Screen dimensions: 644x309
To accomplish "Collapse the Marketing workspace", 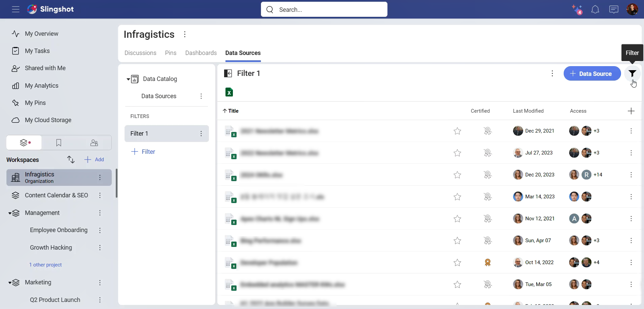I will tap(10, 283).
